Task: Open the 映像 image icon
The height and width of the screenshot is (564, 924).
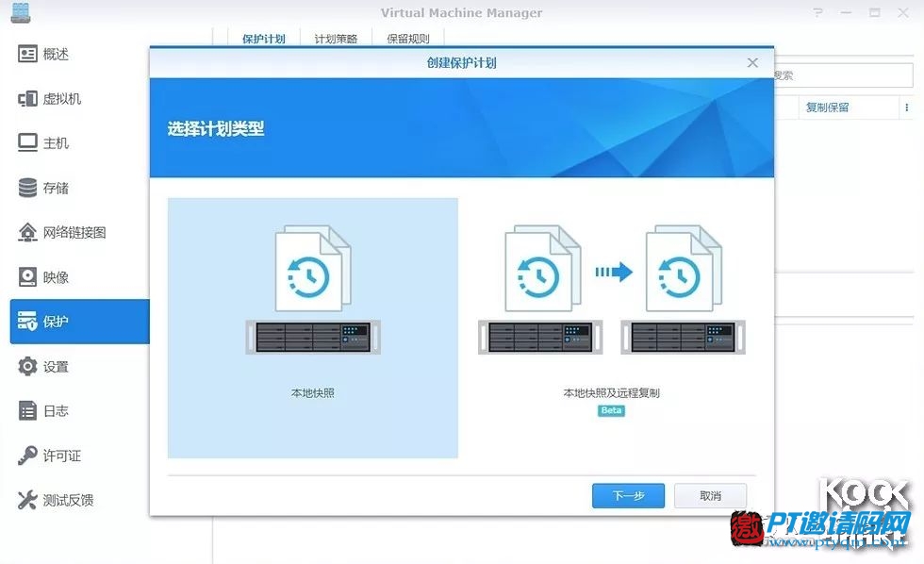Action: coord(27,277)
